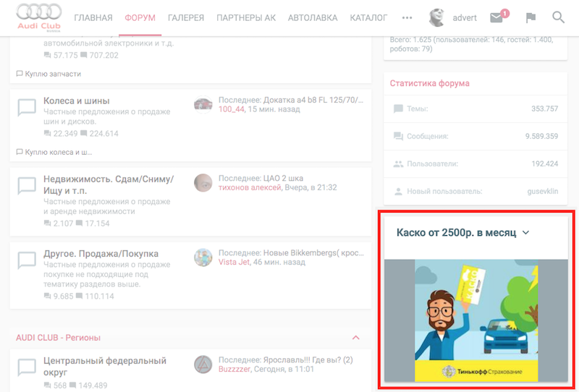Open тихонов алексей user profile
Viewport: 579px width, 392px height.
pos(250,187)
